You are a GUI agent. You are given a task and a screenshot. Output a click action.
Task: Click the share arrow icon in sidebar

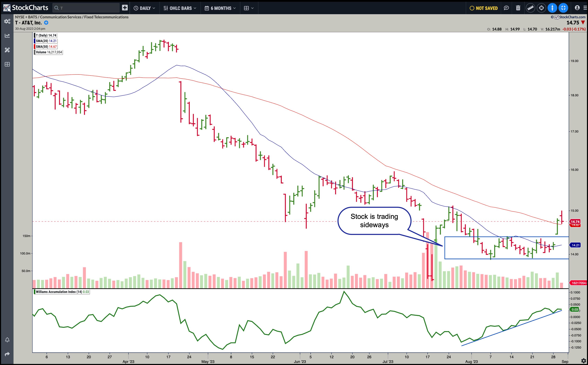click(x=7, y=354)
